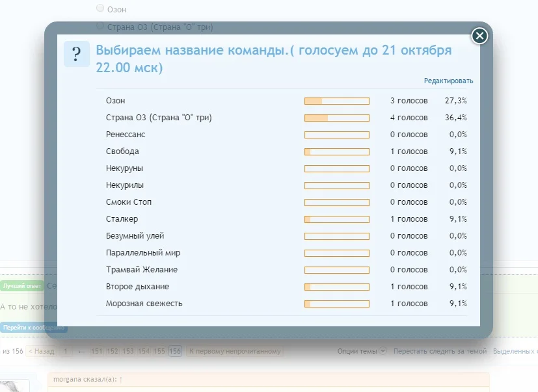Click the poll title heading text
Image resolution: width=538 pixels, height=392 pixels.
(x=273, y=59)
